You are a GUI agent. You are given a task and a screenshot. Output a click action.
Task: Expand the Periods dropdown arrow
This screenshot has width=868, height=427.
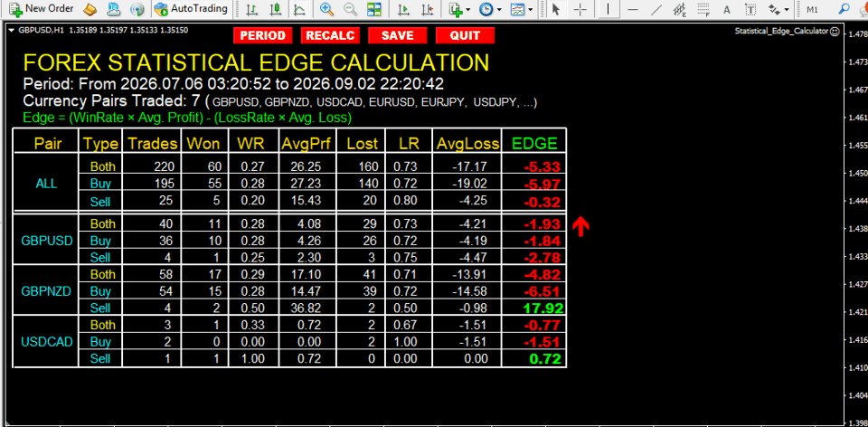[499, 9]
